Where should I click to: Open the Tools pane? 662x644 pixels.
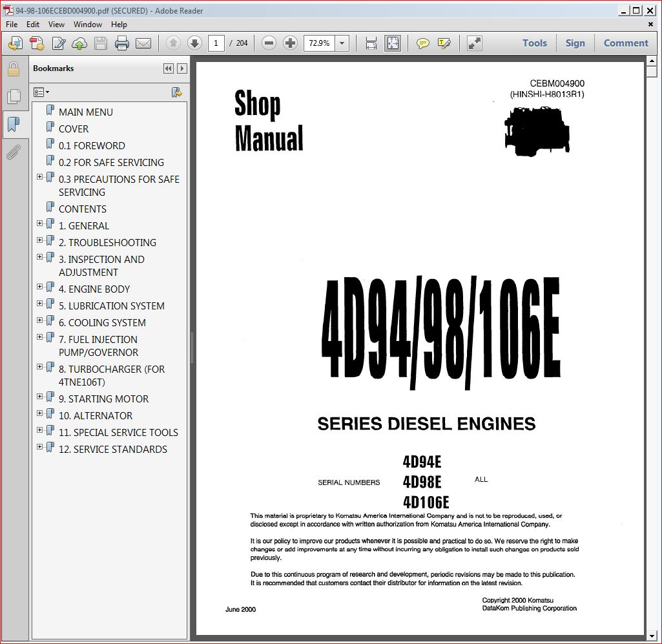[534, 43]
